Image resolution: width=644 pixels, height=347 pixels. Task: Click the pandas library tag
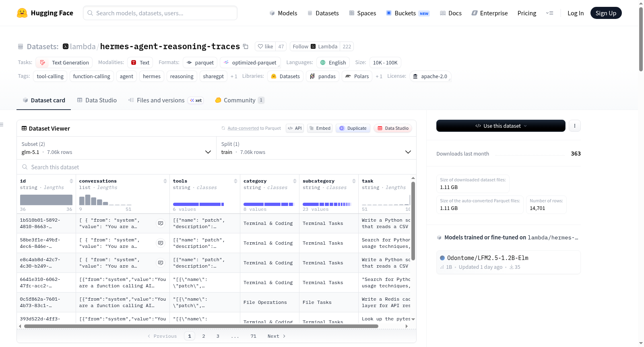pyautogui.click(x=322, y=76)
